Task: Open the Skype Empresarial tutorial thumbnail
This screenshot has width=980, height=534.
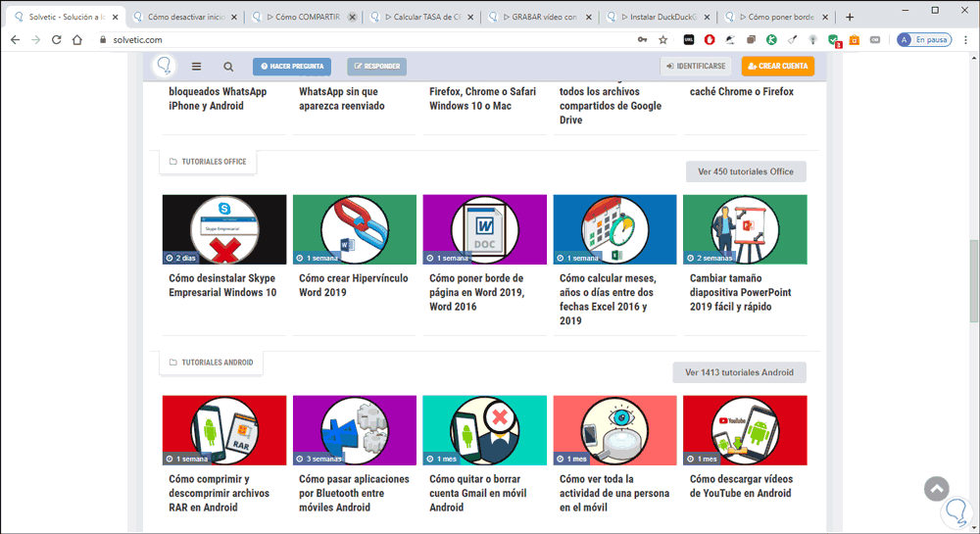Action: click(x=224, y=229)
